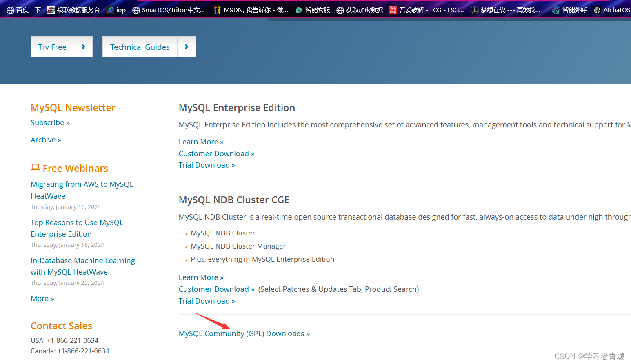Subscribe to the MySQL Newsletter
The width and height of the screenshot is (631, 364).
50,122
